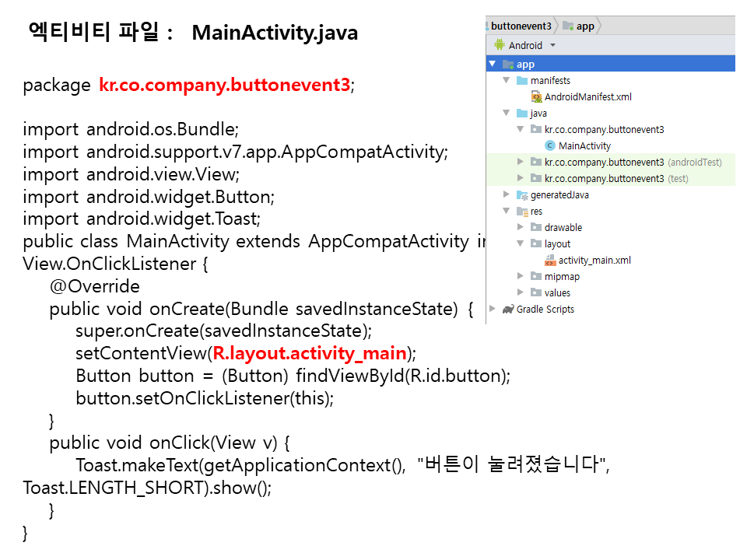The image size is (747, 560).
Task: Select buttonevent3 in the breadcrumb bar
Action: coord(521,26)
